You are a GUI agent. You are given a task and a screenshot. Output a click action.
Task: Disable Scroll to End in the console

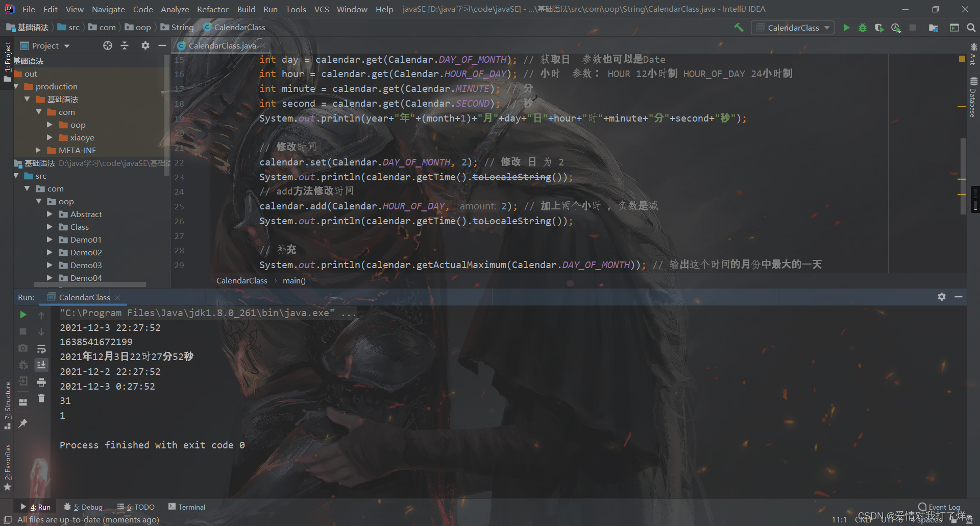point(41,365)
